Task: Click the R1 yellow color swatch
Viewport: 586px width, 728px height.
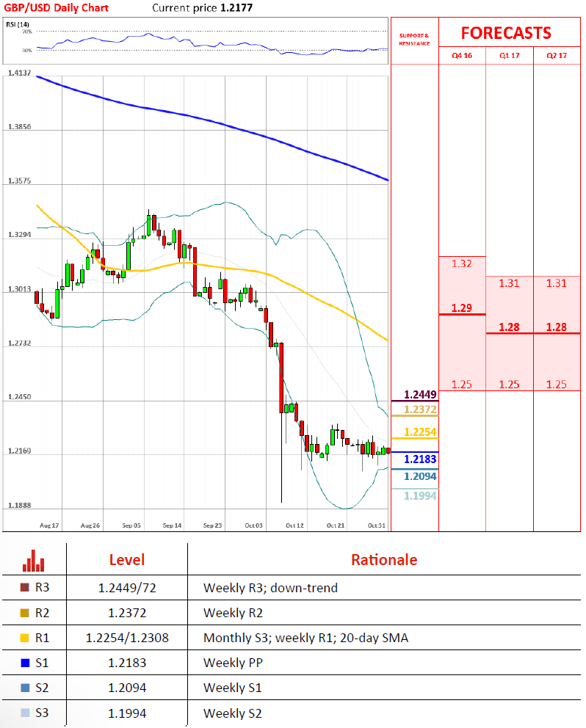Action: click(25, 638)
